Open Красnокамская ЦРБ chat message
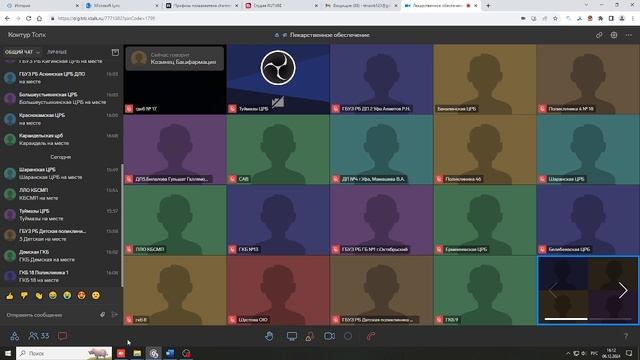This screenshot has width=640, height=360. point(61,119)
